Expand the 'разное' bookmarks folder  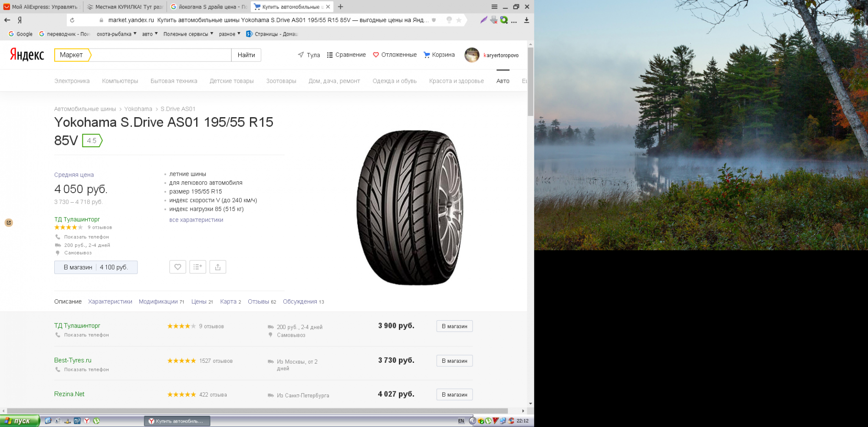pyautogui.click(x=230, y=34)
